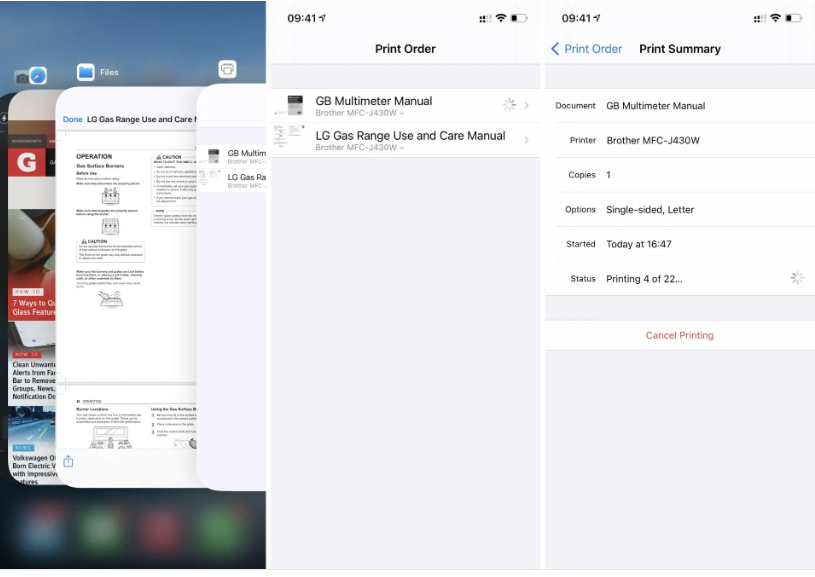Tap status Printing 4 of 22
815x577 pixels.
644,279
